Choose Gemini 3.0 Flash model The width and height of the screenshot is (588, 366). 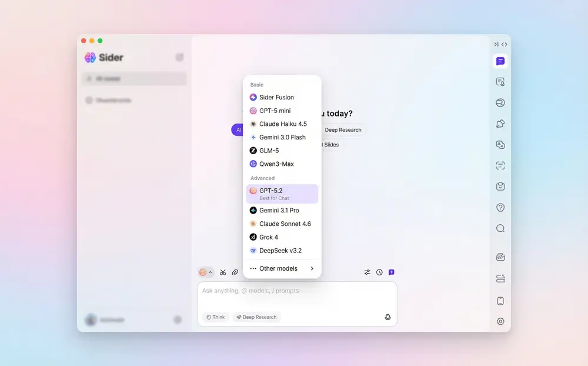click(282, 137)
